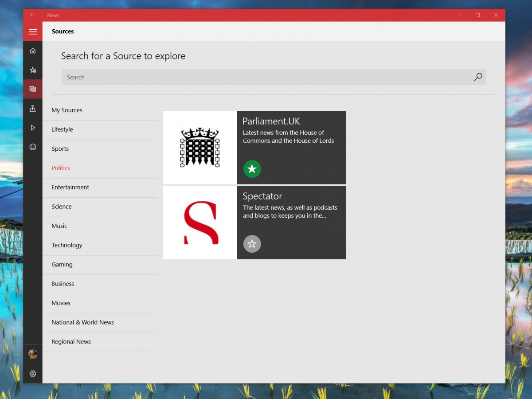Open Settings with the gear icon

(33, 374)
